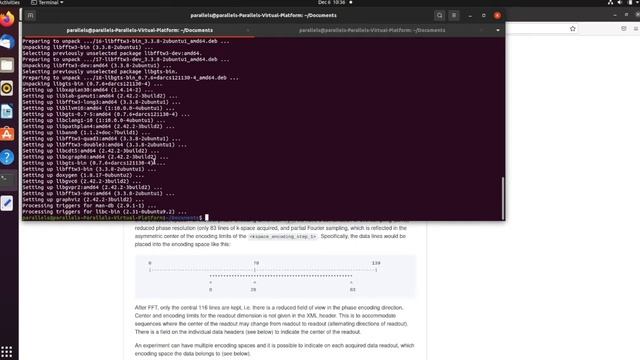Open the network status icon in top bar
Screen dimensions: 640x360
pos(610,2)
